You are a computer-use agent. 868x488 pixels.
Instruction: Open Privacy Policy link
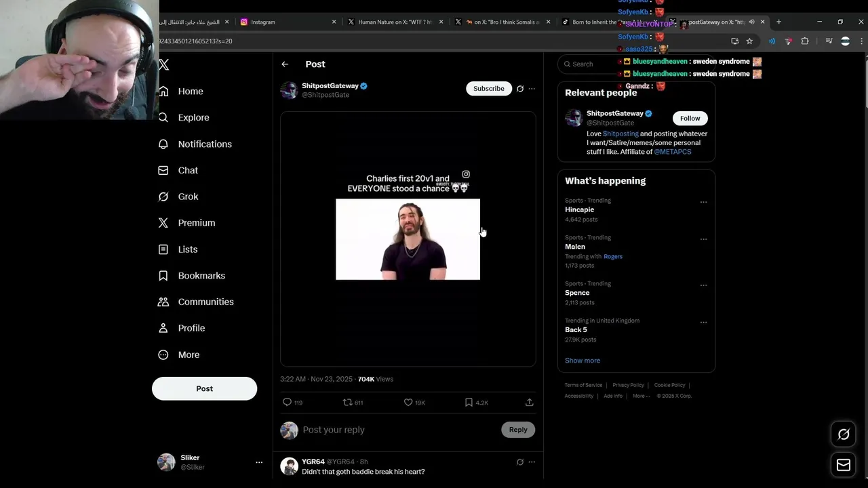coord(628,386)
